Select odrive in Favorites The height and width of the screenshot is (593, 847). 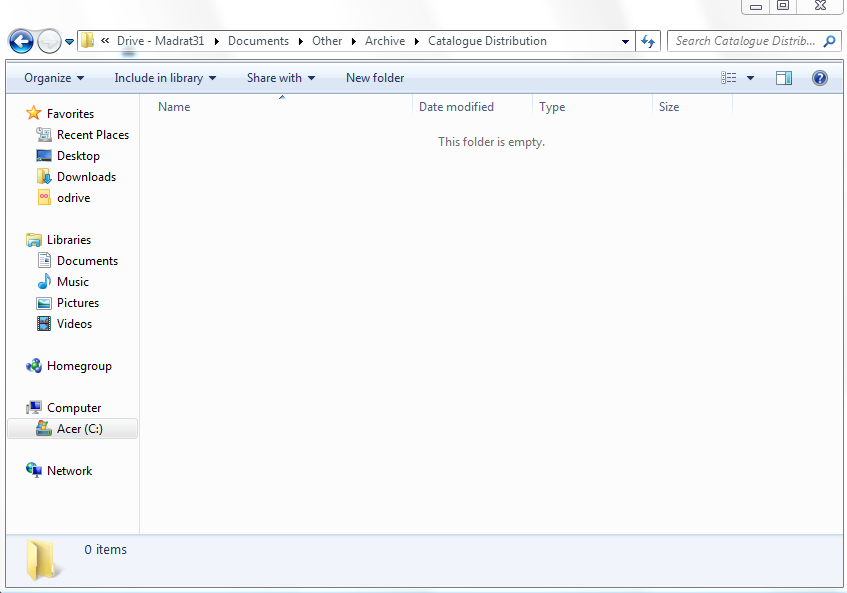[x=73, y=198]
